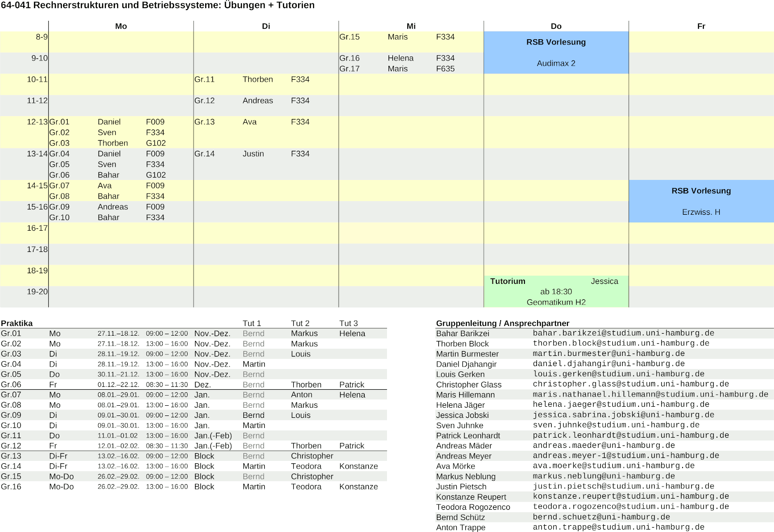Select the 'Do' column header

(556, 26)
